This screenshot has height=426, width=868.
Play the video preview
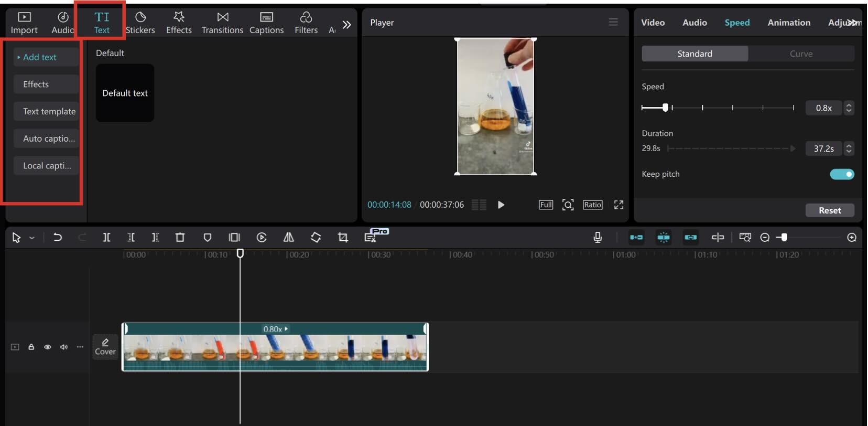click(501, 205)
